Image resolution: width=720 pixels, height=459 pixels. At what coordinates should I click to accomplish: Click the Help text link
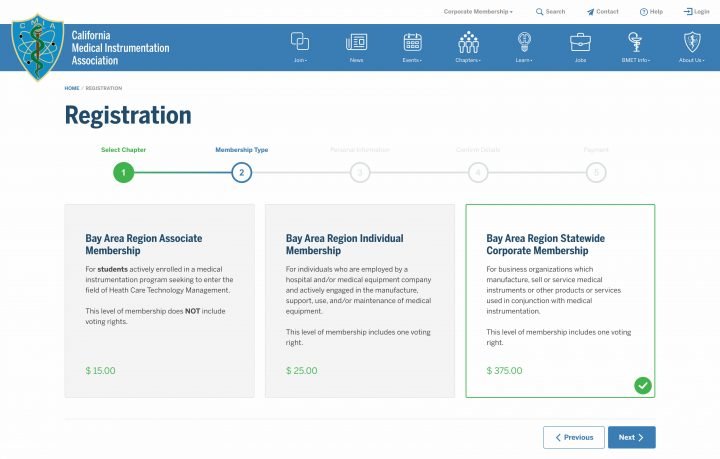point(656,11)
